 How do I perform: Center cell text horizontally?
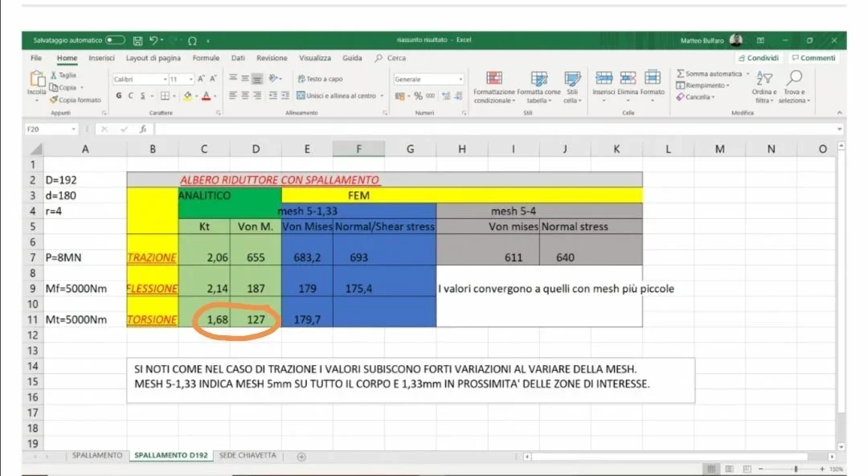(245, 96)
